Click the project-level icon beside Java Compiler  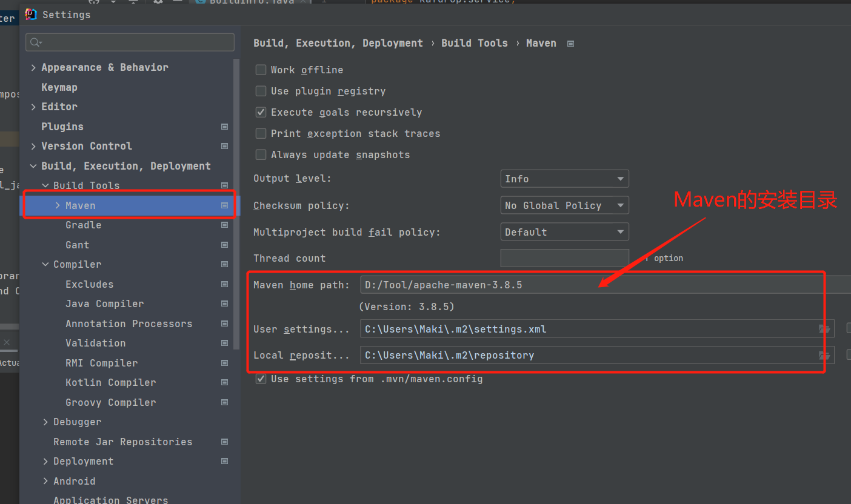pos(225,303)
